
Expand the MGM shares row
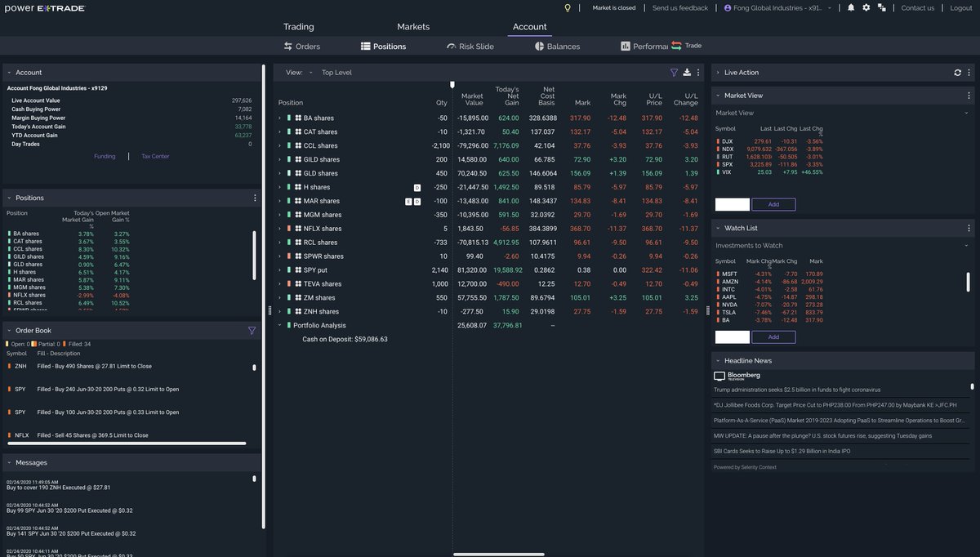[279, 215]
